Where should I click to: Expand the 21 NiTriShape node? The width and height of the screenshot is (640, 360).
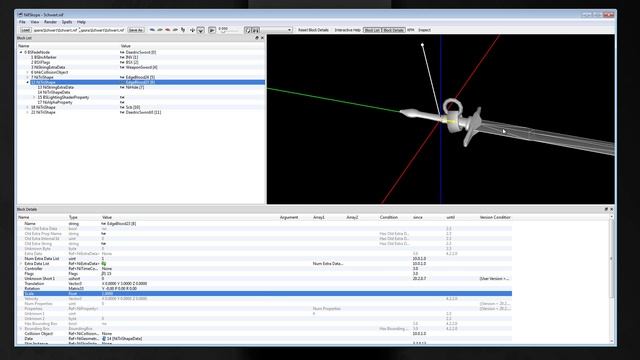point(28,112)
